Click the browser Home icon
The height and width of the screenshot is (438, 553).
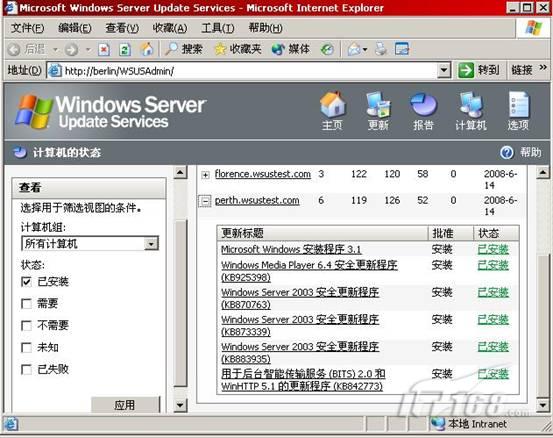[x=147, y=49]
